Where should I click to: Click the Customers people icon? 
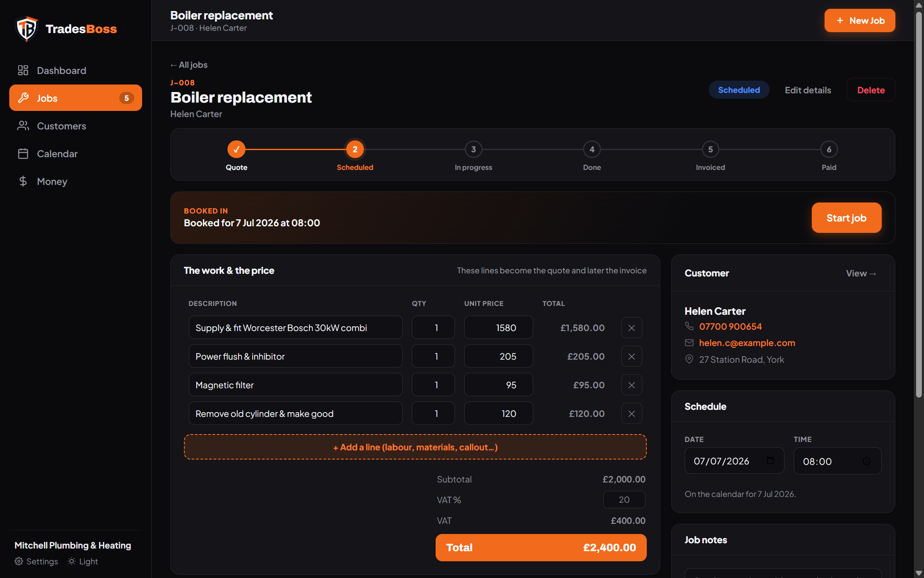(x=23, y=126)
